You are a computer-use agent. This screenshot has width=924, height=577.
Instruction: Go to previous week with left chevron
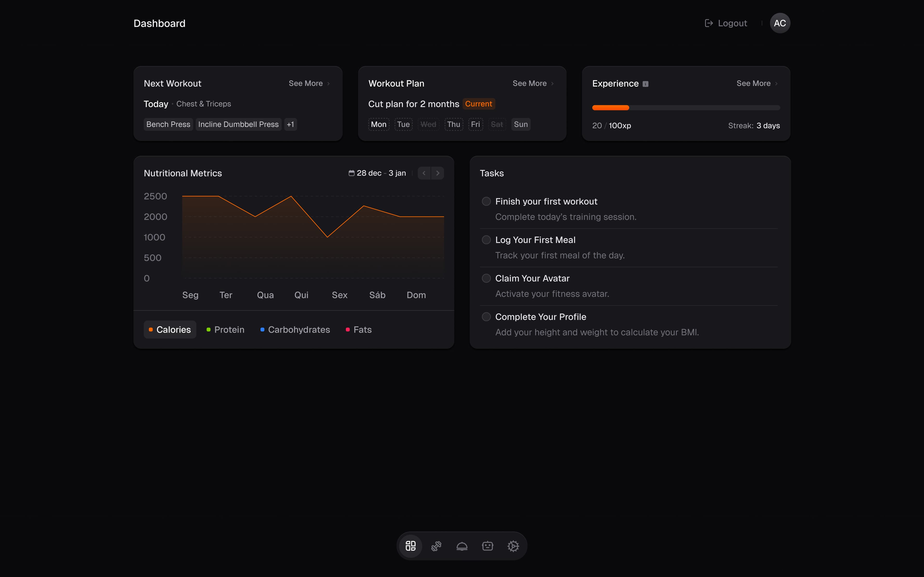coord(424,173)
